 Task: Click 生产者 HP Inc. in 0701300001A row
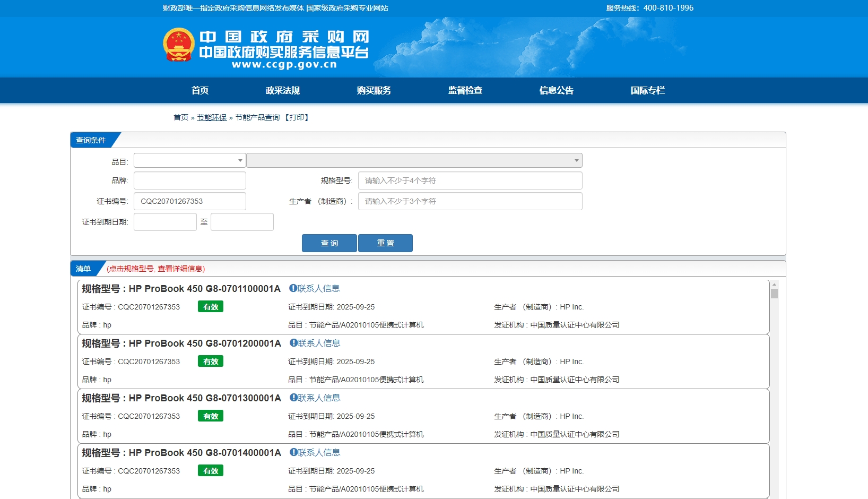(x=539, y=416)
